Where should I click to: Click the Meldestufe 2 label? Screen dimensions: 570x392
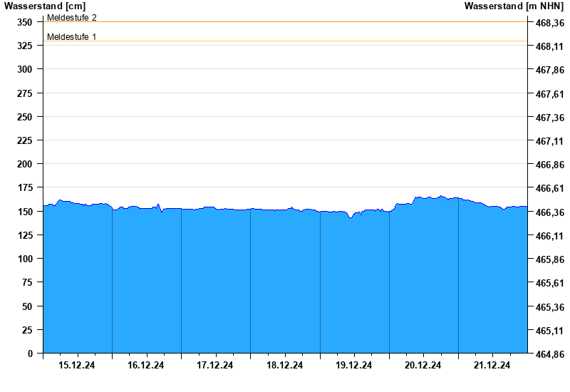point(72,17)
